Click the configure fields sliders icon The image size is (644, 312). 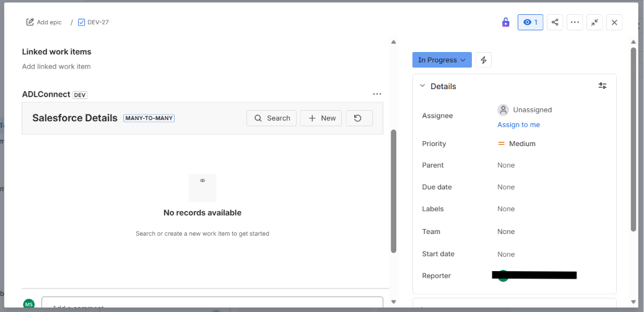click(x=603, y=86)
